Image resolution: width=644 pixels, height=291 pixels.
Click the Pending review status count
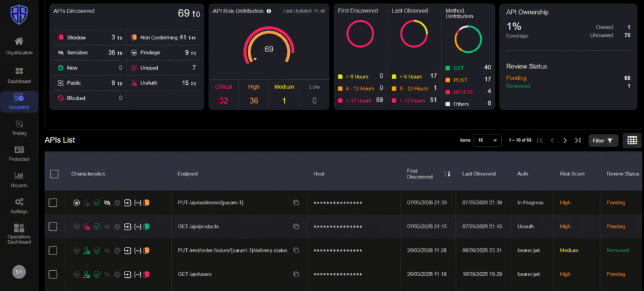point(627,78)
